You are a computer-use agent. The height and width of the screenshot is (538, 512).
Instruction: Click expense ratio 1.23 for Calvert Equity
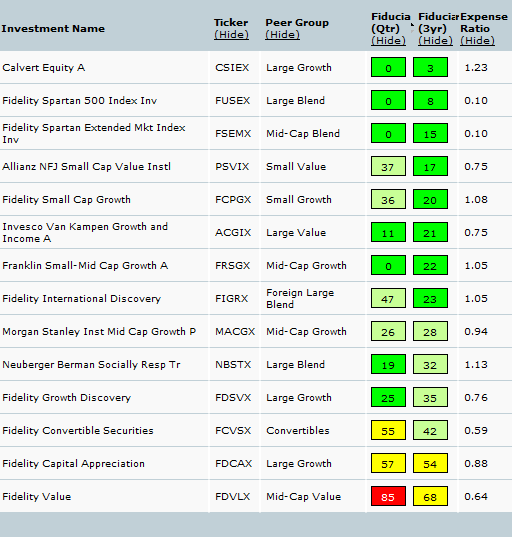pos(476,68)
